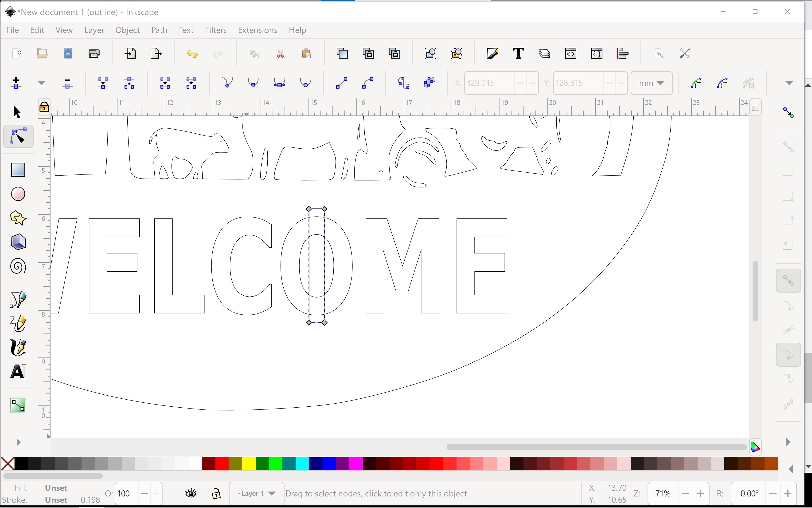Toggle snap nodes and handles
812x508 pixels.
tap(788, 280)
